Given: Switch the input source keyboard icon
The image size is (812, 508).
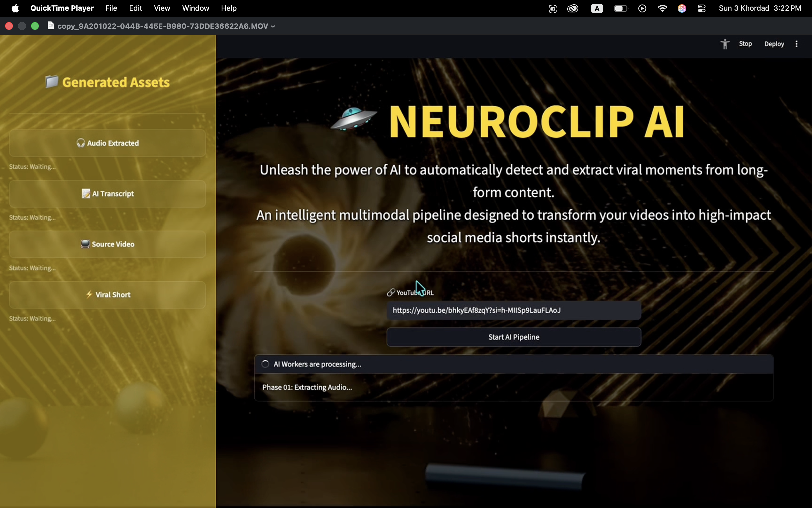Looking at the screenshot, I should point(597,8).
